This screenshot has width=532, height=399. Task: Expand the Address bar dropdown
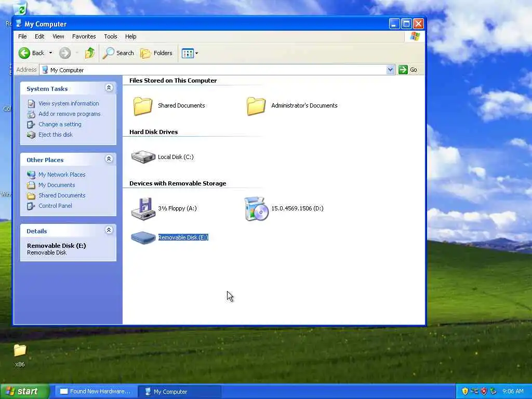pyautogui.click(x=390, y=70)
